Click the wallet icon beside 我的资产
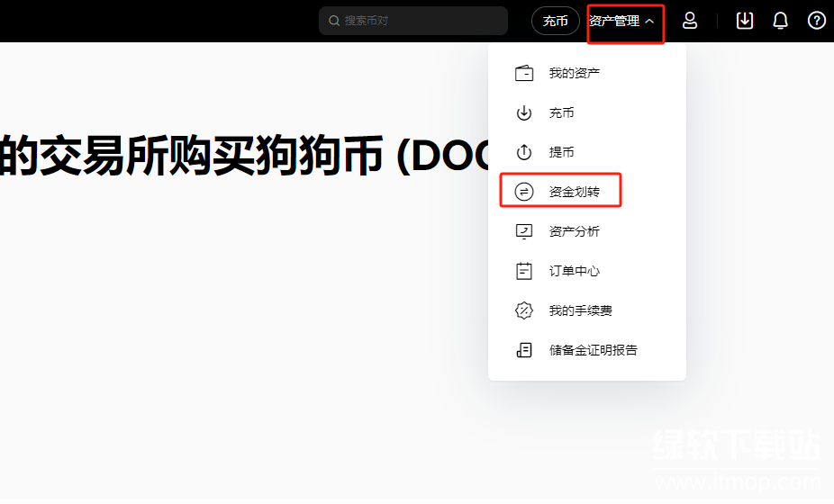 tap(524, 73)
